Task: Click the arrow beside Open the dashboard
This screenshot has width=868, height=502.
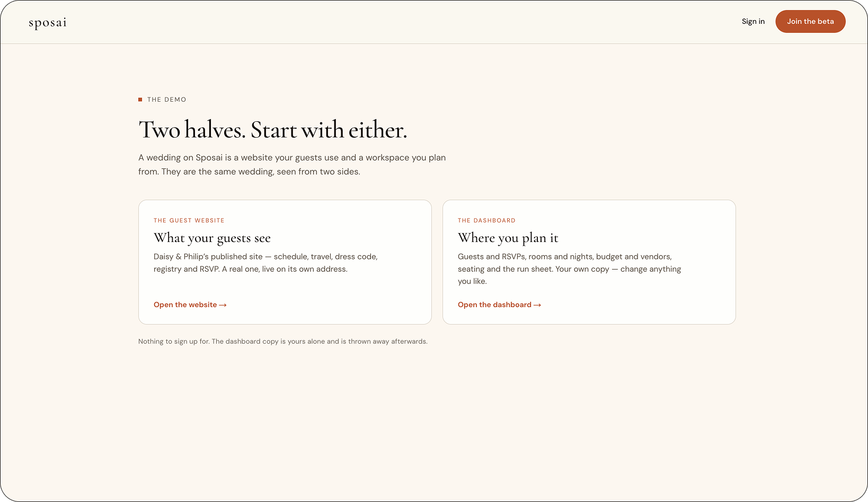Action: (x=537, y=305)
